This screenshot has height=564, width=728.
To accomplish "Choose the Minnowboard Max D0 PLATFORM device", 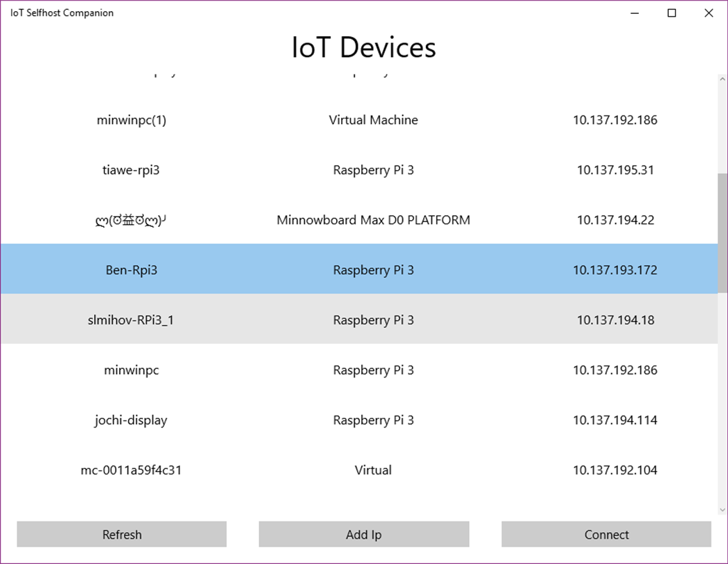I will pyautogui.click(x=373, y=220).
